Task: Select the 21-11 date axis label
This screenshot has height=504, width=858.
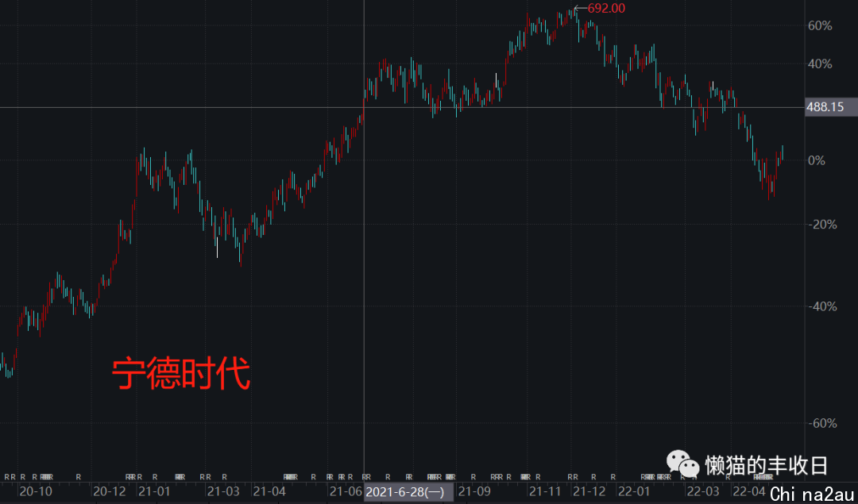Action: (546, 491)
